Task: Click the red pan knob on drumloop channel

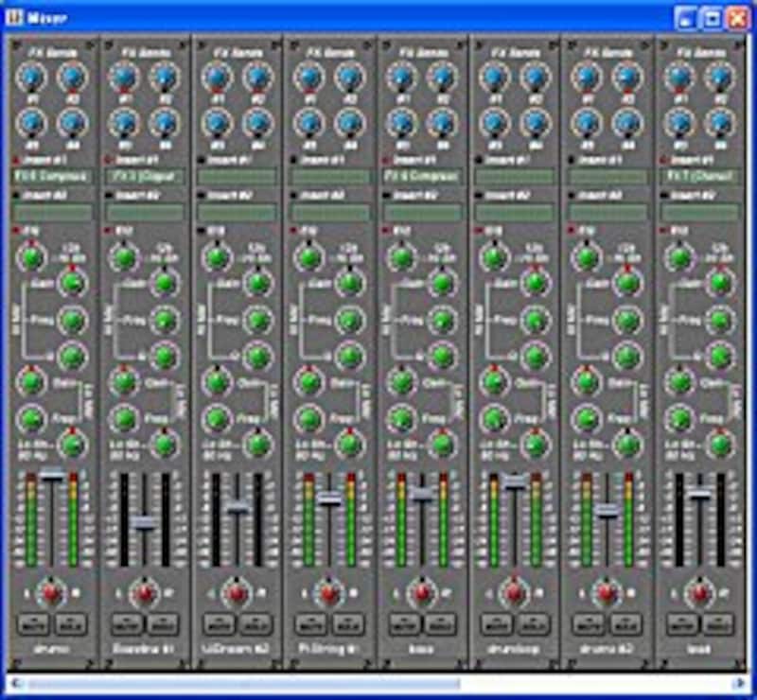Action: click(x=515, y=593)
